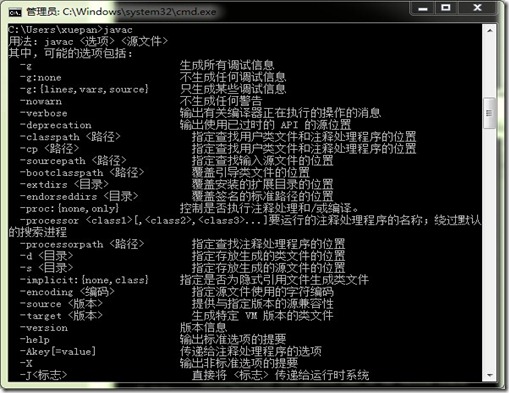The height and width of the screenshot is (393, 509).
Task: Click the -endorseddirs option text
Action: (x=79, y=197)
